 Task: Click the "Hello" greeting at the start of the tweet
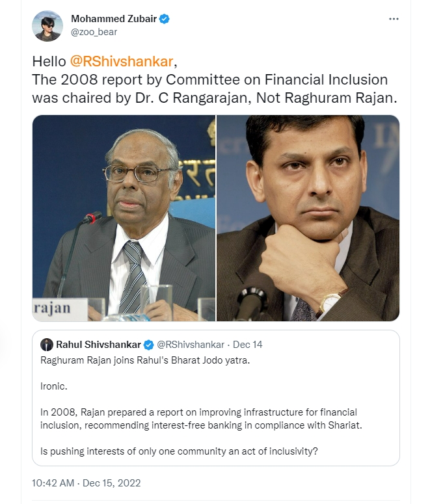(x=49, y=62)
